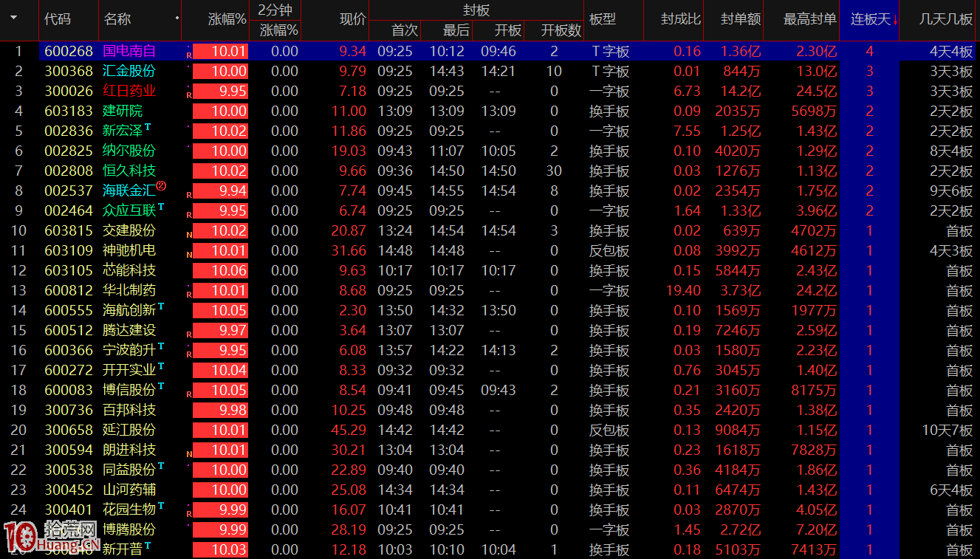Click the R marker in 国电南自 row
Viewport: 980px width, 559px height.
(188, 55)
